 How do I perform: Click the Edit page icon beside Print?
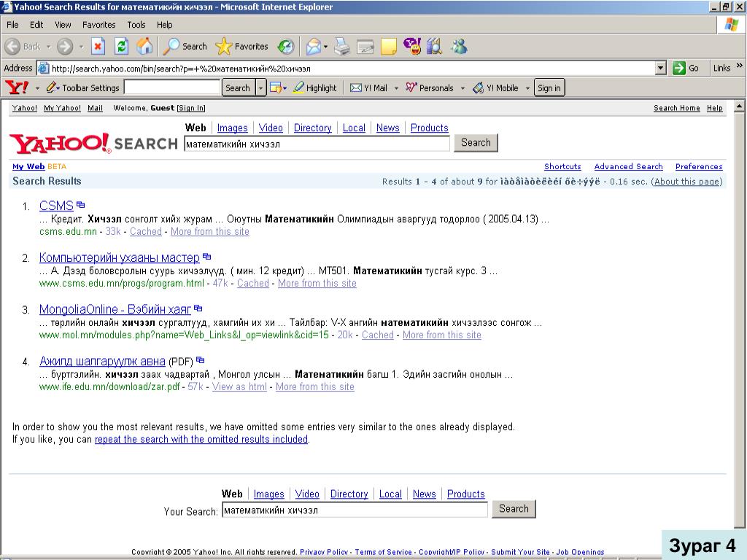point(365,47)
